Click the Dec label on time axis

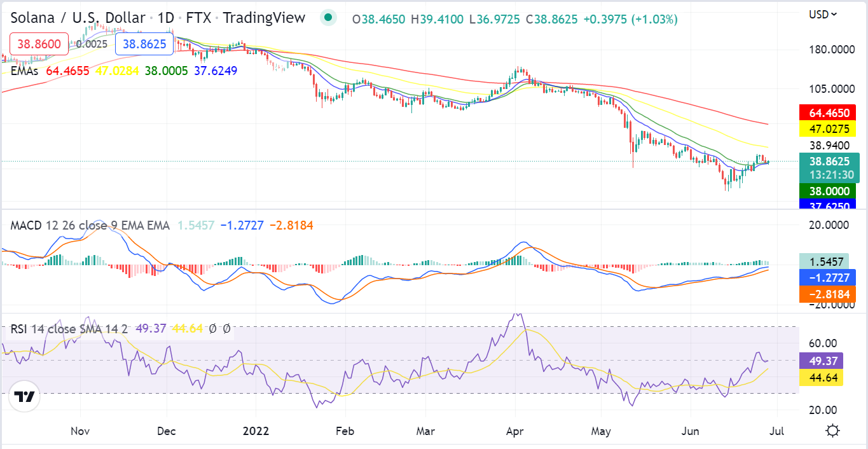coord(167,431)
